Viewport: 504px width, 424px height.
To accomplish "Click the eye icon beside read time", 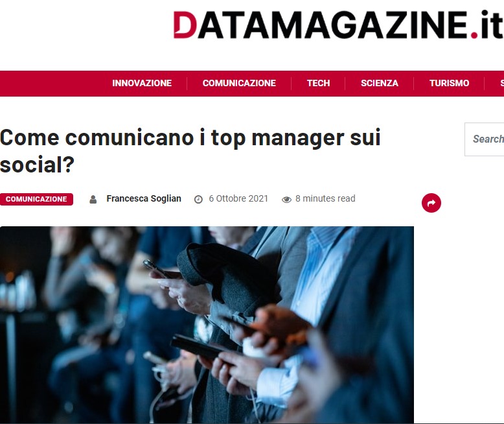I will pos(286,200).
